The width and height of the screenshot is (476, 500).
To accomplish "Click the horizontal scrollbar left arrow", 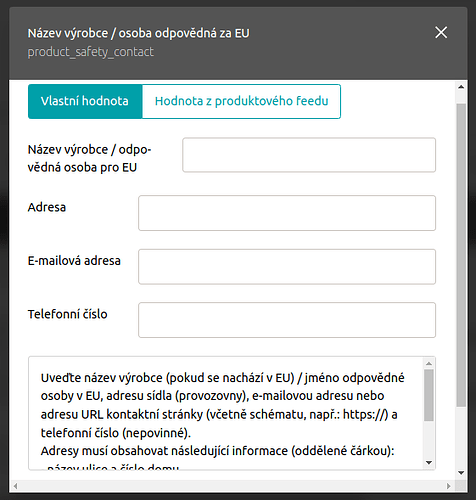I will (15, 486).
